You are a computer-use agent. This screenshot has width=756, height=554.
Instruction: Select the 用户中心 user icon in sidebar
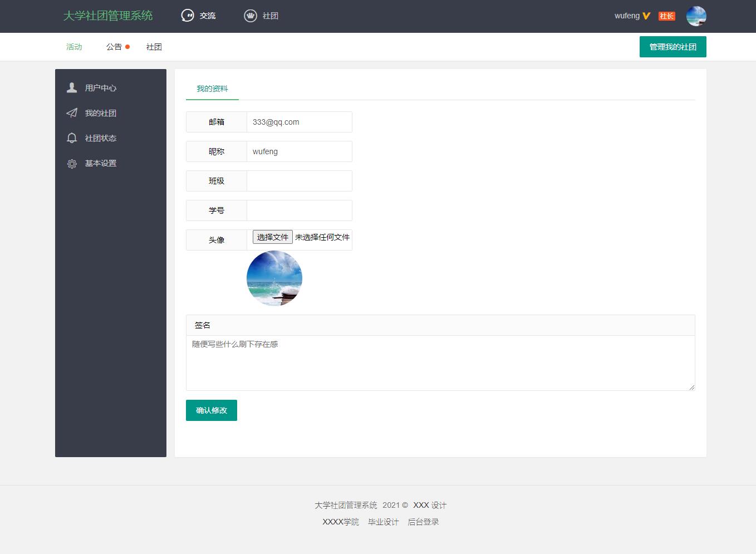coord(72,87)
